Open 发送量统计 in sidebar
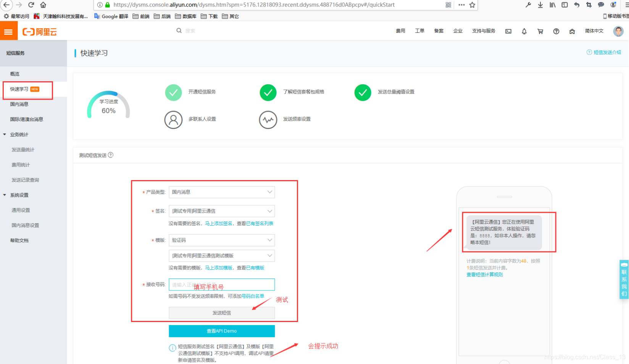The height and width of the screenshot is (364, 629). 23,150
